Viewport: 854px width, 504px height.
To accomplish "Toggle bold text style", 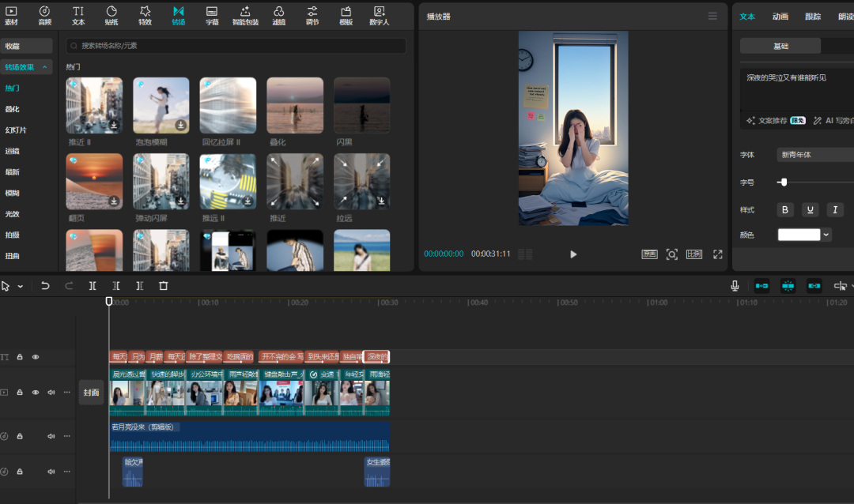I will (785, 209).
